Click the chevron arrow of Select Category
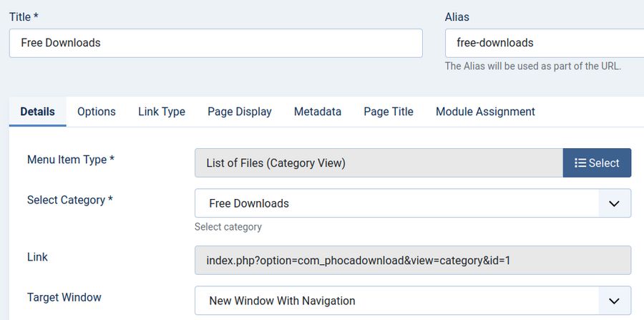Image resolution: width=644 pixels, height=320 pixels. 614,203
